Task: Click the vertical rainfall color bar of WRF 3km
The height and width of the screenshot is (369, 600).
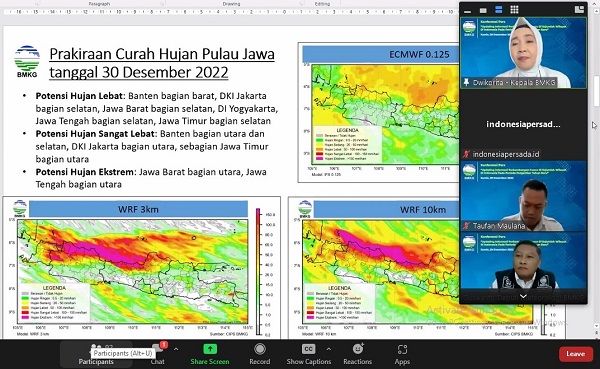Action: coord(258,271)
